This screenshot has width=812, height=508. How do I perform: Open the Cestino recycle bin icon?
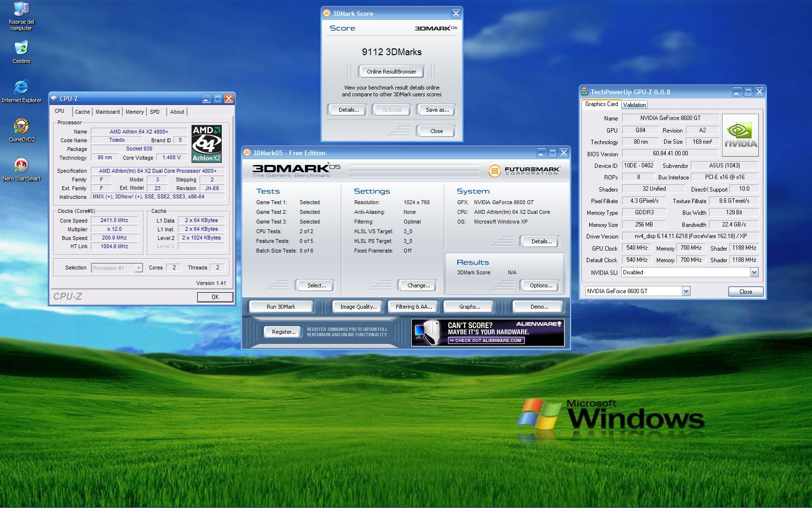21,52
